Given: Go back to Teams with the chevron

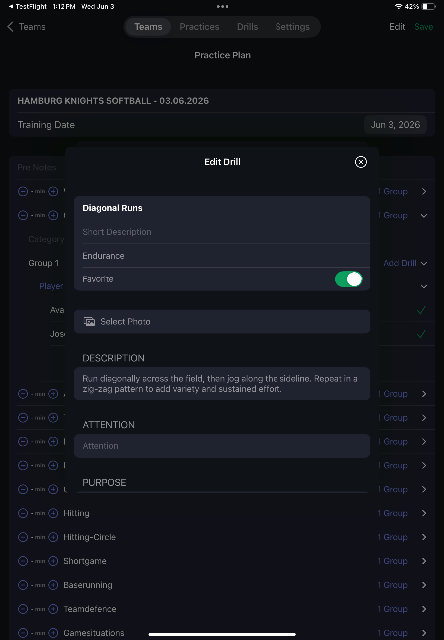Looking at the screenshot, I should coord(11,27).
